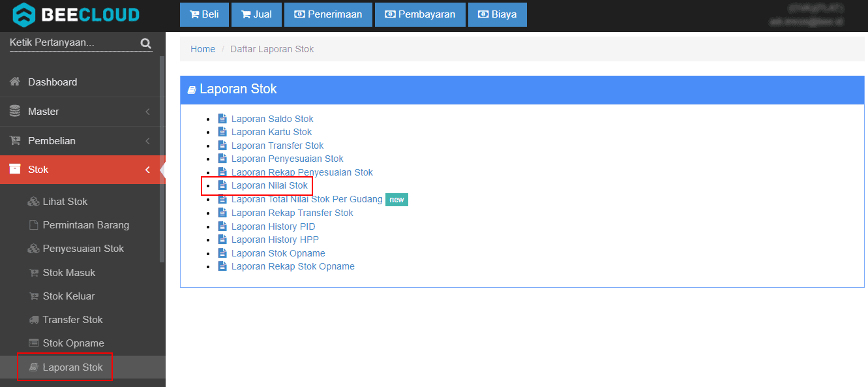
Task: Go to Home via breadcrumb
Action: (x=203, y=49)
